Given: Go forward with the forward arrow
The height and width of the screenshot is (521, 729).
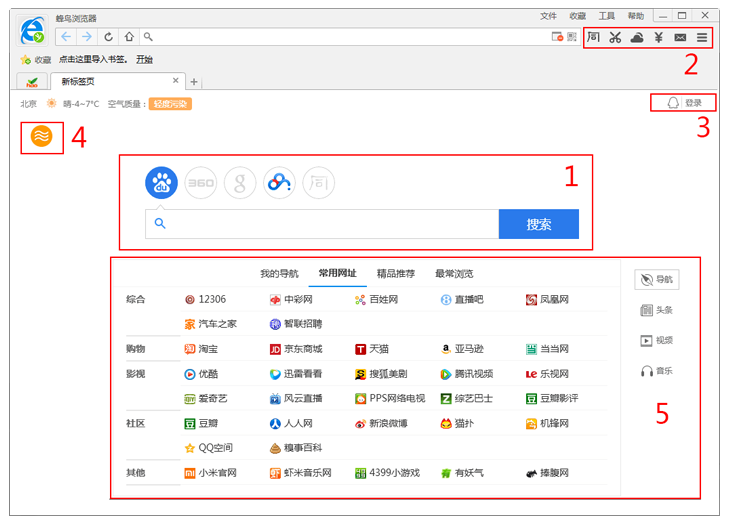Looking at the screenshot, I should [x=87, y=37].
